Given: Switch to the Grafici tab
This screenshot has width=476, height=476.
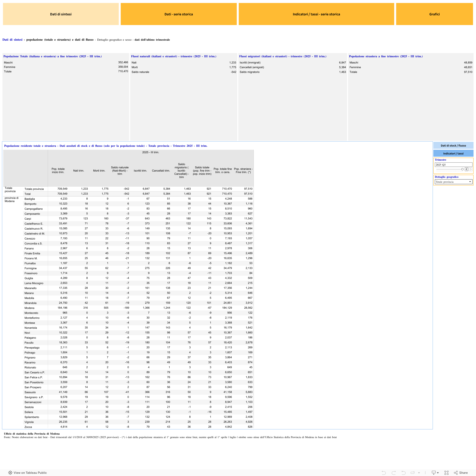Looking at the screenshot, I should (434, 14).
